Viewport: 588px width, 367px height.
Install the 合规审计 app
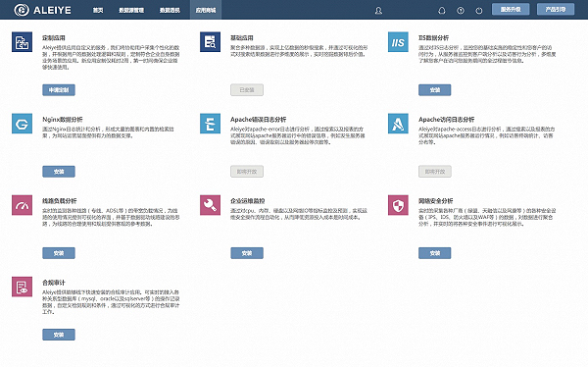click(59, 335)
